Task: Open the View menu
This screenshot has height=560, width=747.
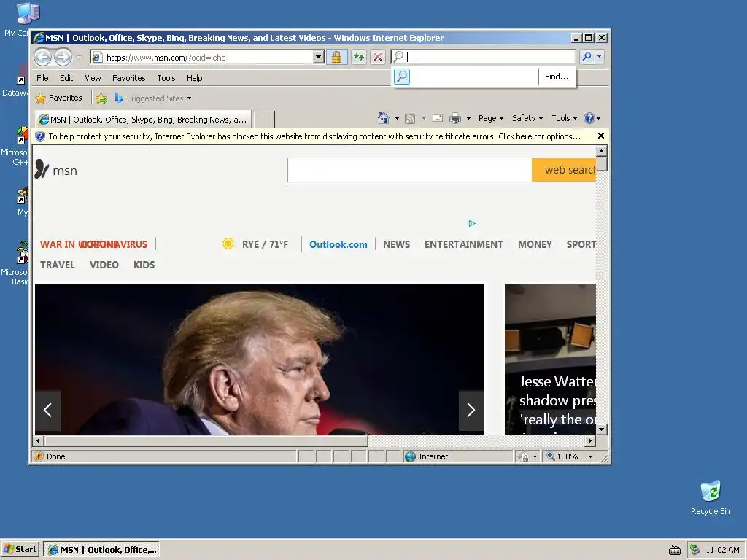Action: tap(93, 78)
